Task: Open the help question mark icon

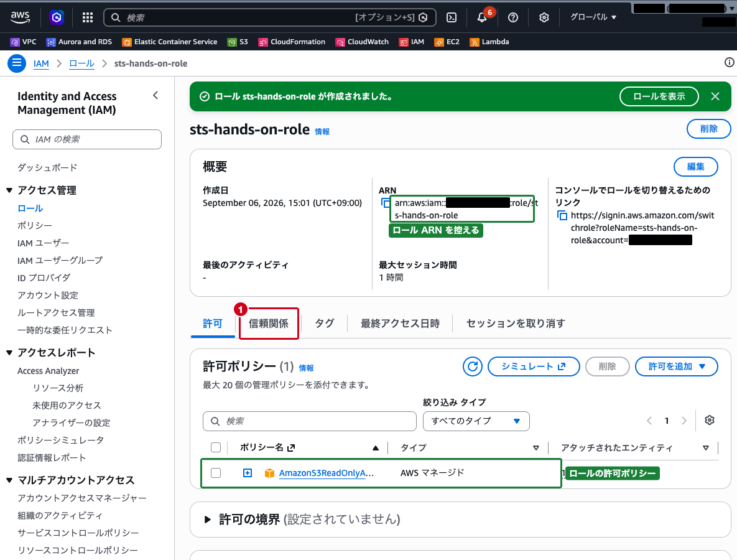Action: click(513, 17)
